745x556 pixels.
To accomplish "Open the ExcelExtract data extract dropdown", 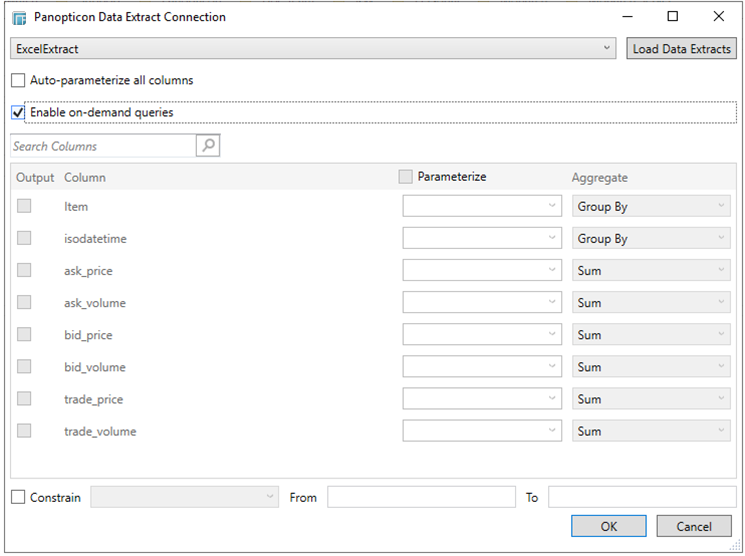I will tap(314, 49).
